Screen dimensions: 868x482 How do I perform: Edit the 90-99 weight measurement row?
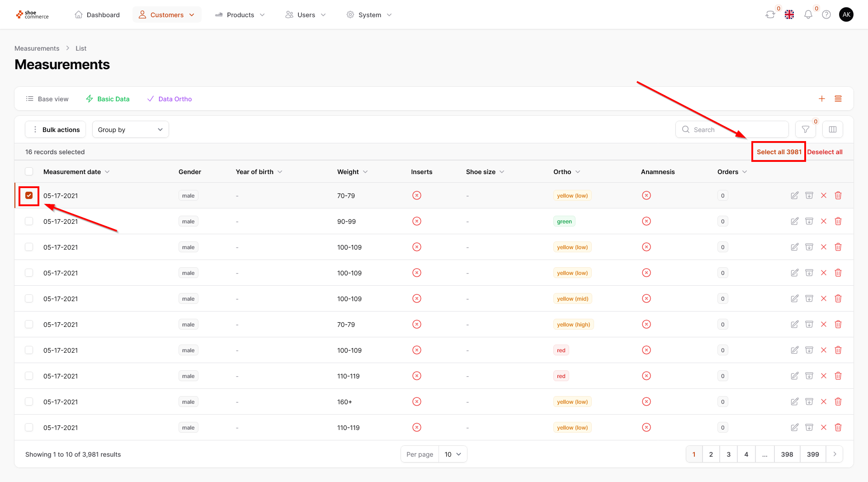[794, 222]
